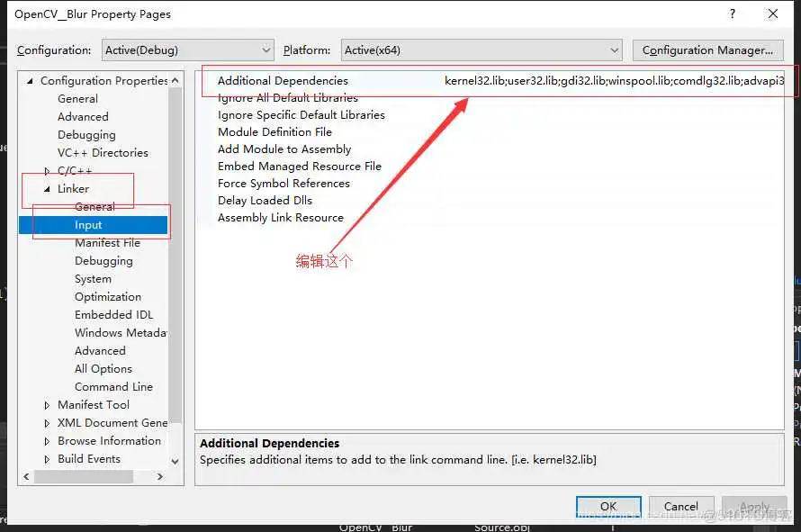Expand the C/C++ tree node
This screenshot has height=532, width=801.
point(48,171)
